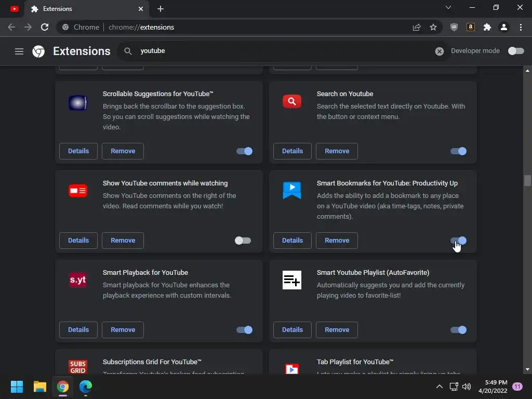Image resolution: width=532 pixels, height=399 pixels.
Task: Click the Subscriptions Grid For YouTube icon
Action: 78,367
